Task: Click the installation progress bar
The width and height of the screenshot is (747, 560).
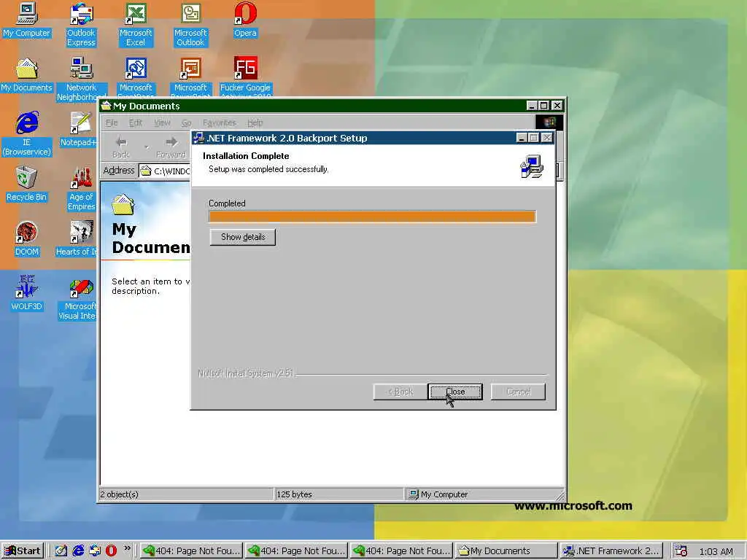Action: point(373,217)
